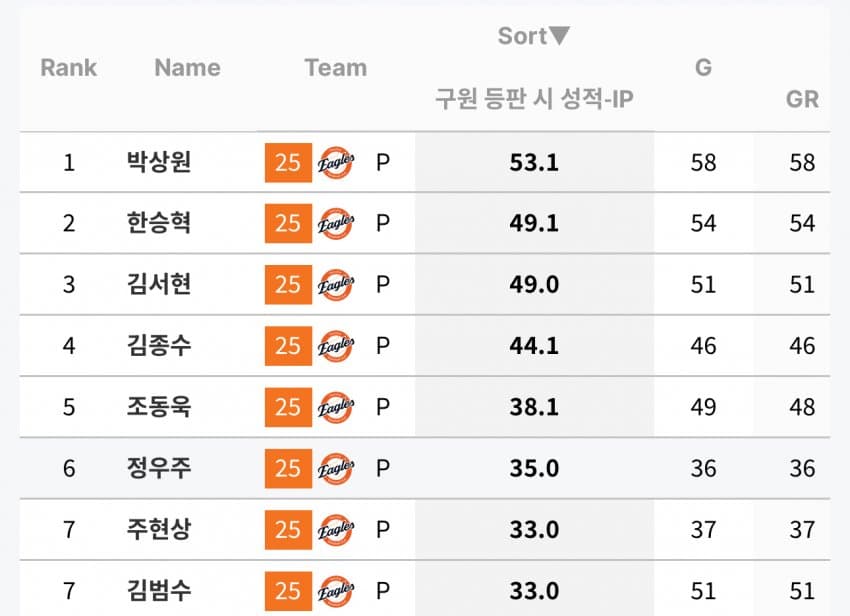Click the Rank column header
This screenshot has height=616, width=850.
[69, 68]
